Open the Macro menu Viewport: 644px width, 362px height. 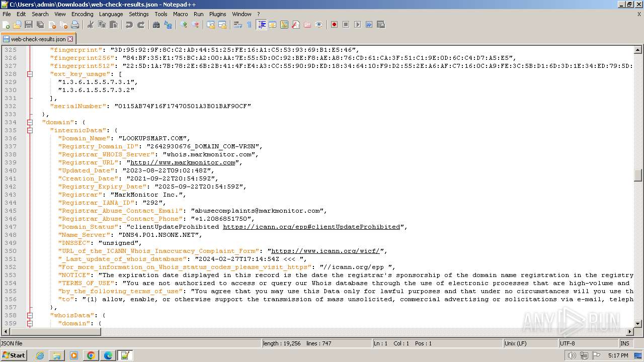click(180, 14)
